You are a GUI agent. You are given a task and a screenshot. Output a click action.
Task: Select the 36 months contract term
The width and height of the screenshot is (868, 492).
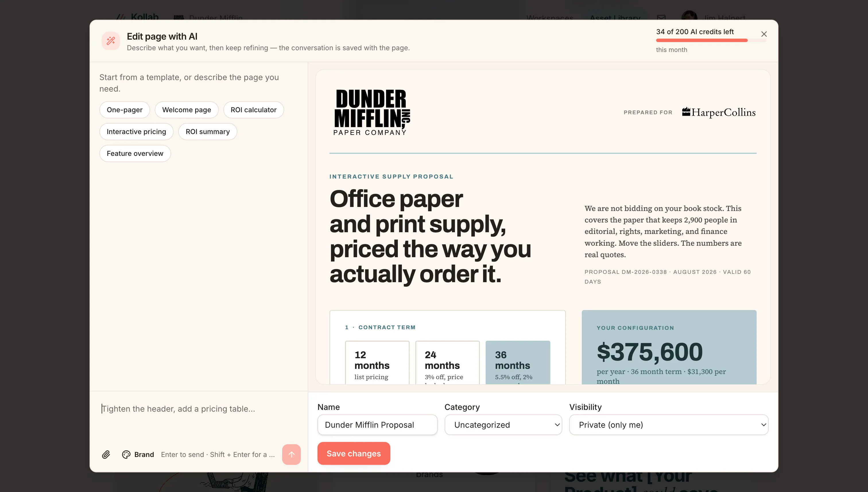tap(518, 362)
